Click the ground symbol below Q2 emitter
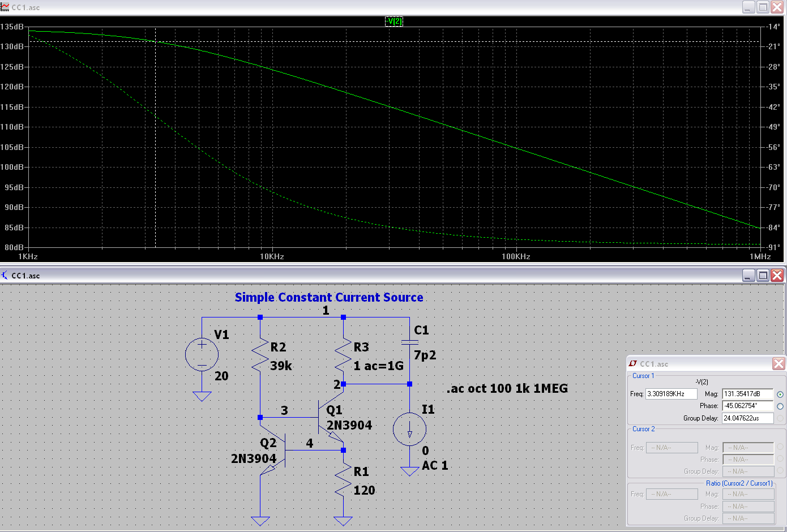Viewport: 787px width, 532px height. 260,521
